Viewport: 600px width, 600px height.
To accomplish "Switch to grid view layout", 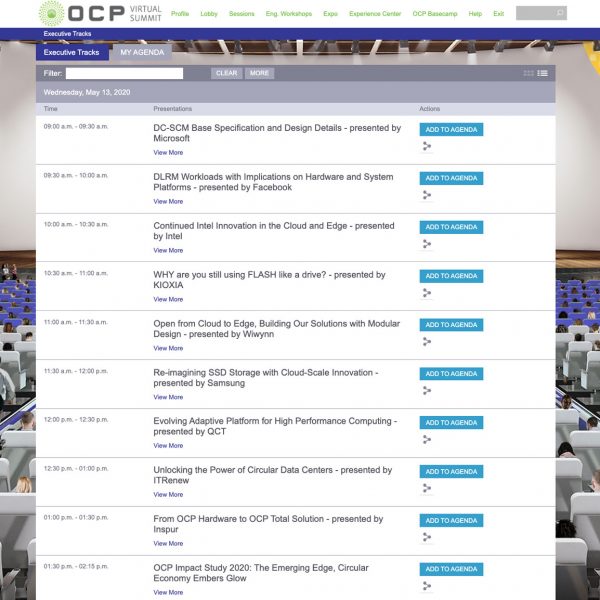I will pos(529,73).
